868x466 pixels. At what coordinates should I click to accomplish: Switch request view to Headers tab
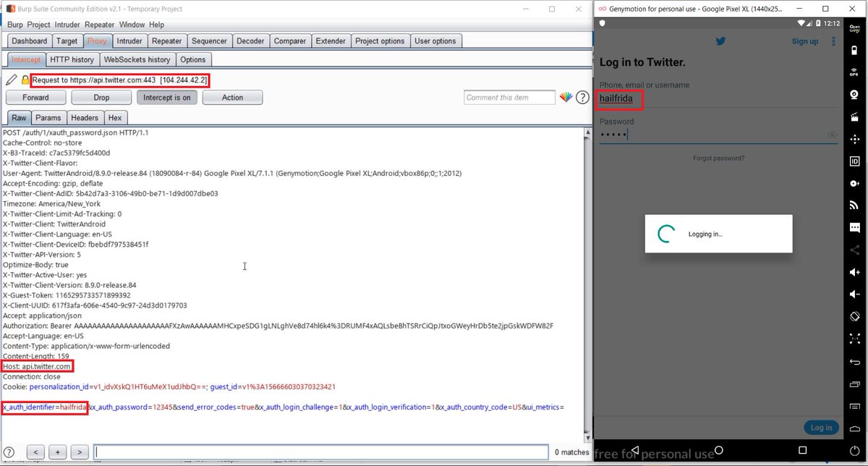[85, 117]
